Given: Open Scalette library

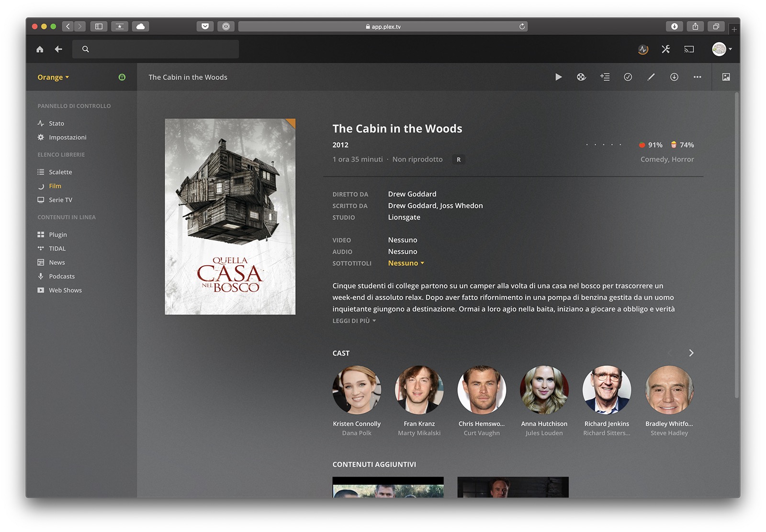Looking at the screenshot, I should 55,172.
